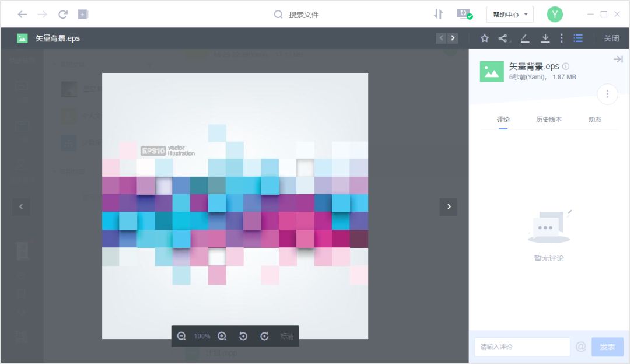The width and height of the screenshot is (630, 364).
Task: Zoom in the preview image
Action: pos(222,336)
